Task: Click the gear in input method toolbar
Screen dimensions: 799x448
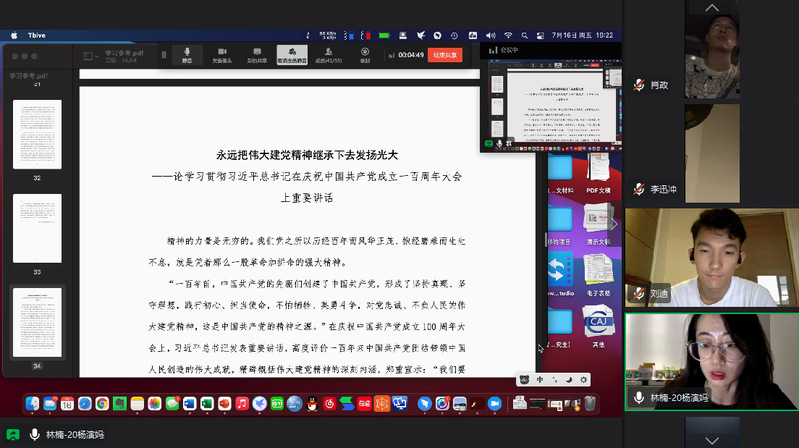Action: click(584, 379)
